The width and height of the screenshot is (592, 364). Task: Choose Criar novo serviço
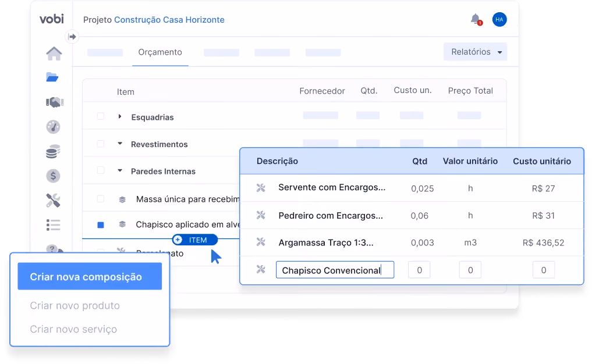tap(73, 329)
